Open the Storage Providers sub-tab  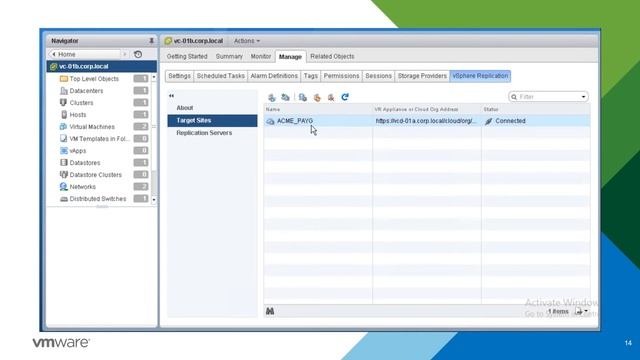[422, 76]
